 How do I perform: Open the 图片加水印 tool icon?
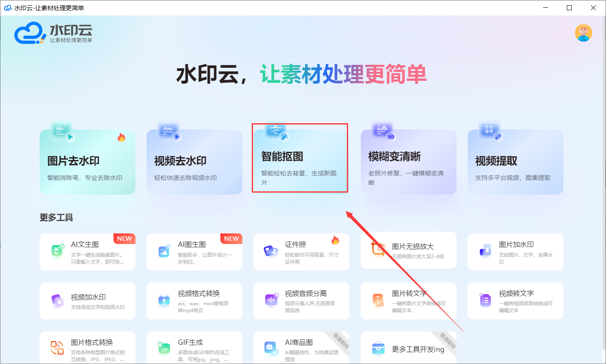(x=485, y=251)
